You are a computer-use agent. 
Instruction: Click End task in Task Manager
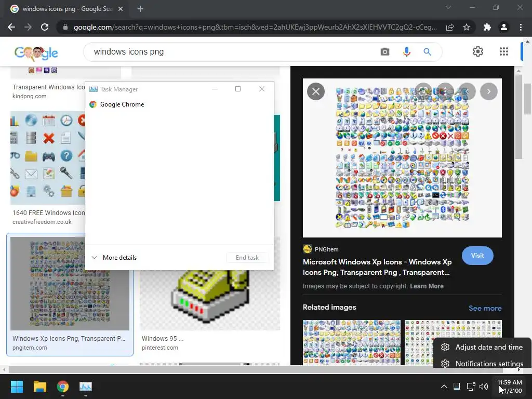247,258
